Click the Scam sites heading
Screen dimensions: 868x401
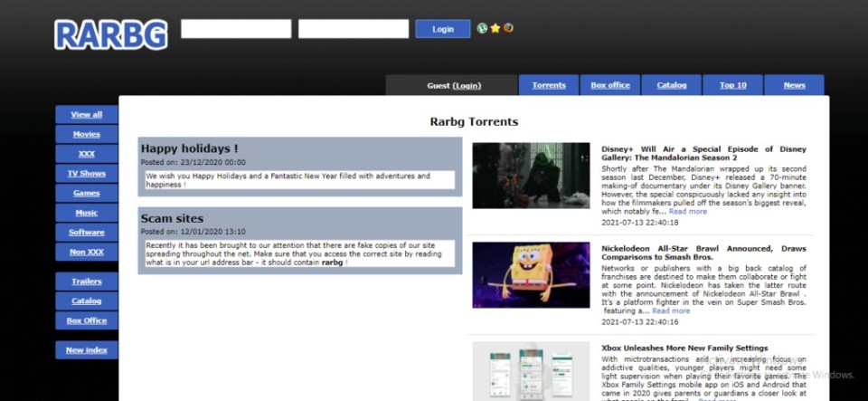pyautogui.click(x=172, y=219)
